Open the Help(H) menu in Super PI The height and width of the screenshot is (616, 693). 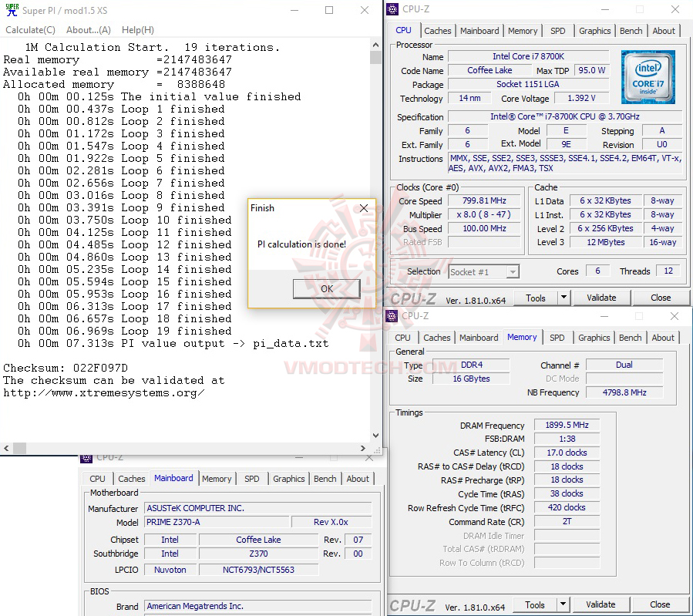(137, 29)
